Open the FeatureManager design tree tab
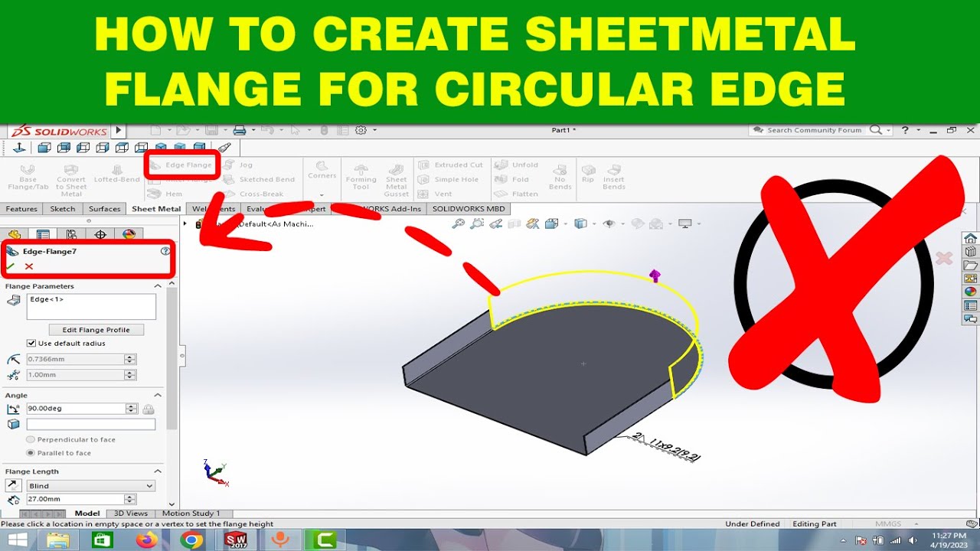The height and width of the screenshot is (551, 980). tap(15, 234)
